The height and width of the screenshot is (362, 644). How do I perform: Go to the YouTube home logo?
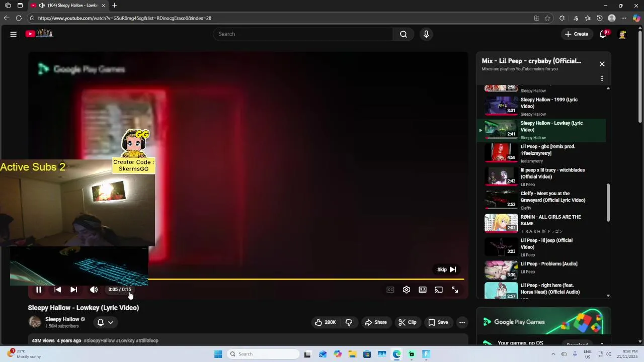coord(40,34)
